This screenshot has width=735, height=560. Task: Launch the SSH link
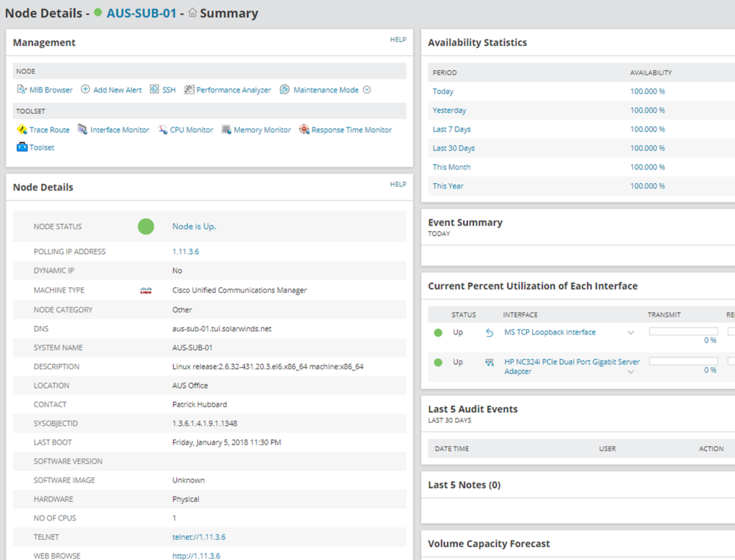click(x=169, y=90)
